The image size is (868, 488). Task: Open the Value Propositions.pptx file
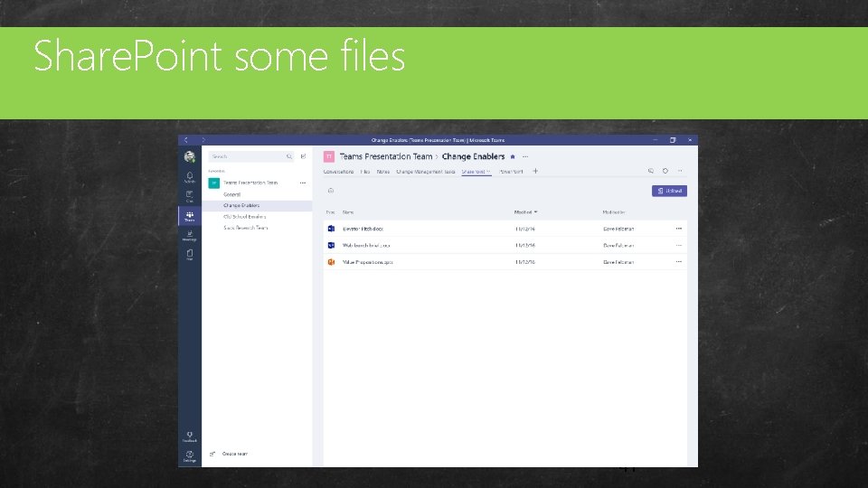click(x=368, y=262)
